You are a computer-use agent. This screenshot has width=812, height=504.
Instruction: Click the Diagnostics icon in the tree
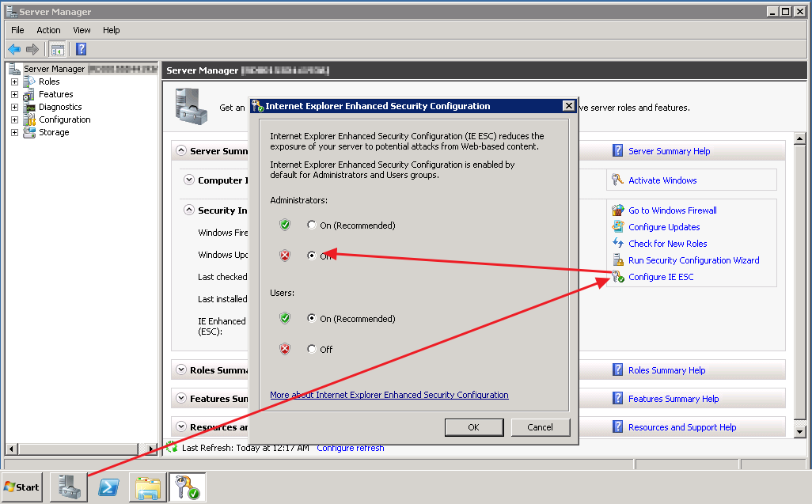(29, 107)
